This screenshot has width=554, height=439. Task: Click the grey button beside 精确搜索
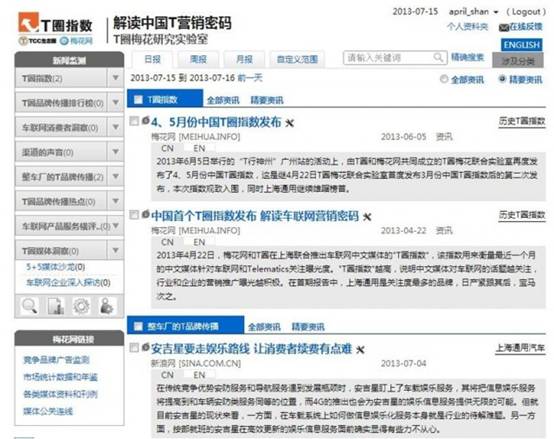point(518,61)
